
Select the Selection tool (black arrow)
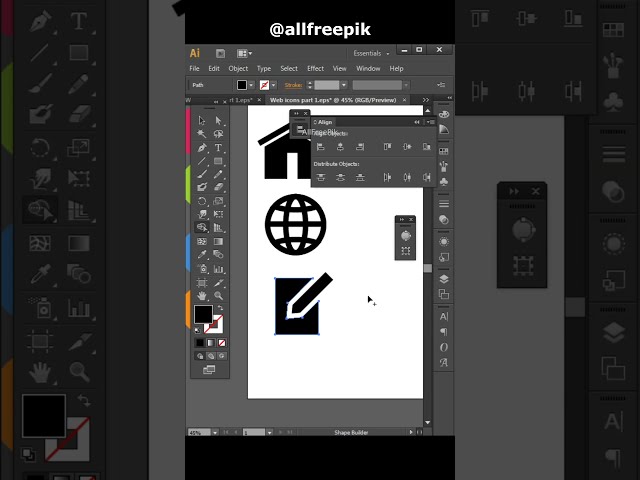[x=202, y=120]
